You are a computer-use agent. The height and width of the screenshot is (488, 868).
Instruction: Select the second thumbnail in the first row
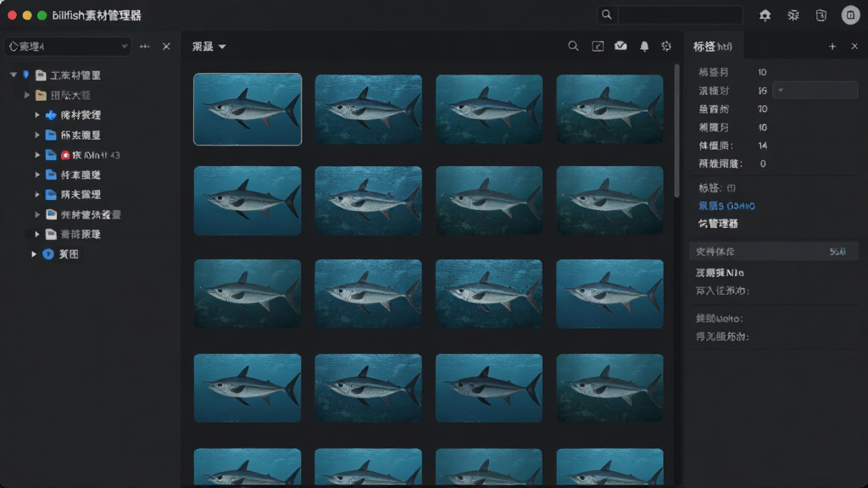[368, 109]
